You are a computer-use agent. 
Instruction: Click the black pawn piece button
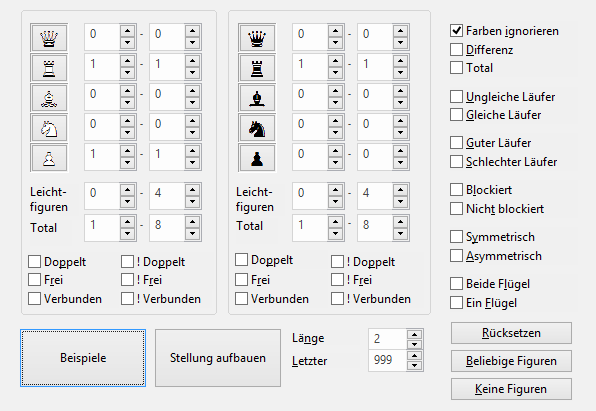(257, 158)
